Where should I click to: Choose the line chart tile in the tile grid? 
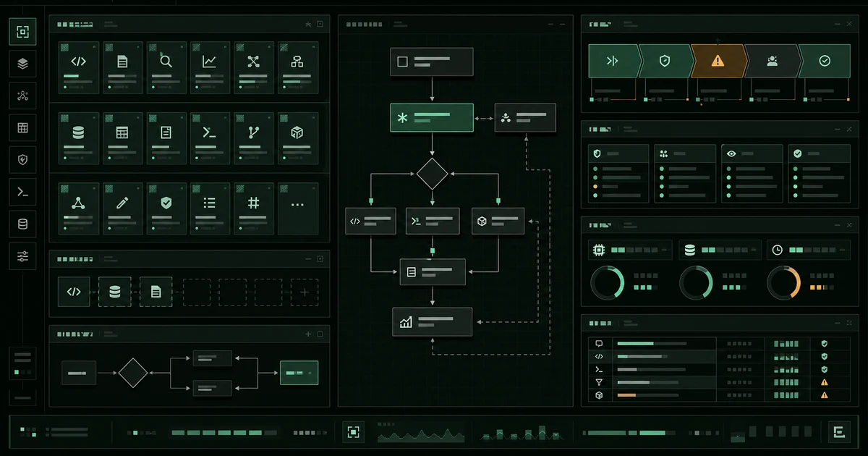[210, 67]
